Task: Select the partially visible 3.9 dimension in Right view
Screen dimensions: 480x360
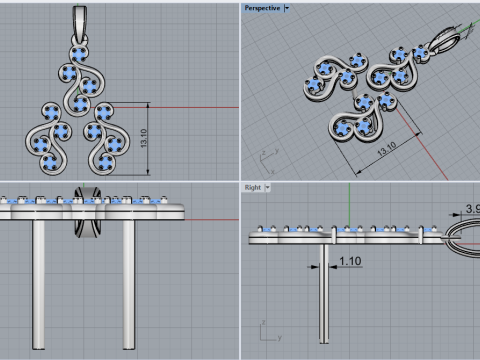Action: pos(473,209)
